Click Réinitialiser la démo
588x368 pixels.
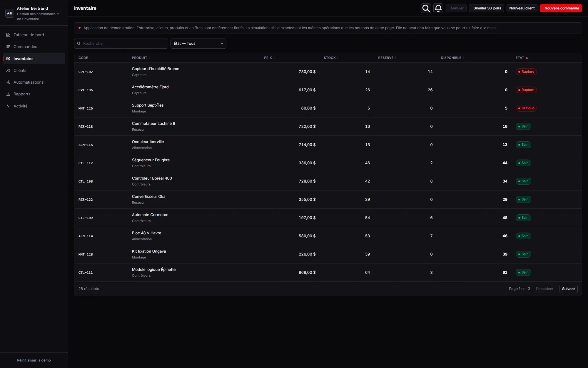point(34,360)
